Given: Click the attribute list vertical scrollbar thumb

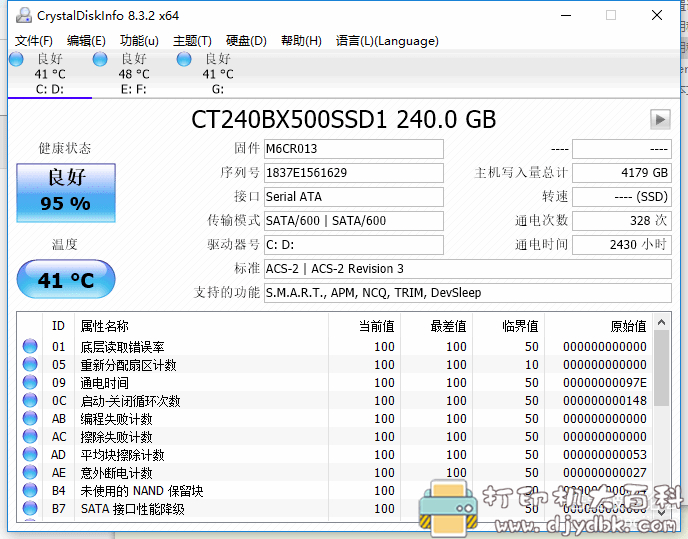Looking at the screenshot, I should point(662,369).
